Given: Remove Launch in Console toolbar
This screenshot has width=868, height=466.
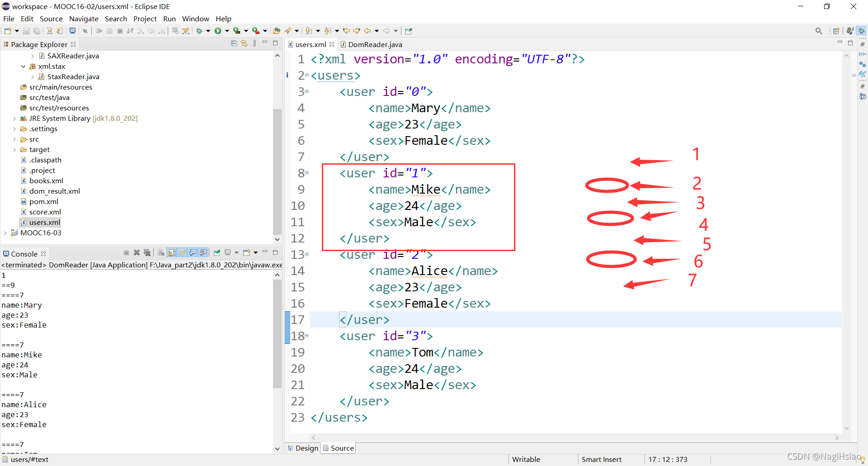Looking at the screenshot, I should pos(137,252).
